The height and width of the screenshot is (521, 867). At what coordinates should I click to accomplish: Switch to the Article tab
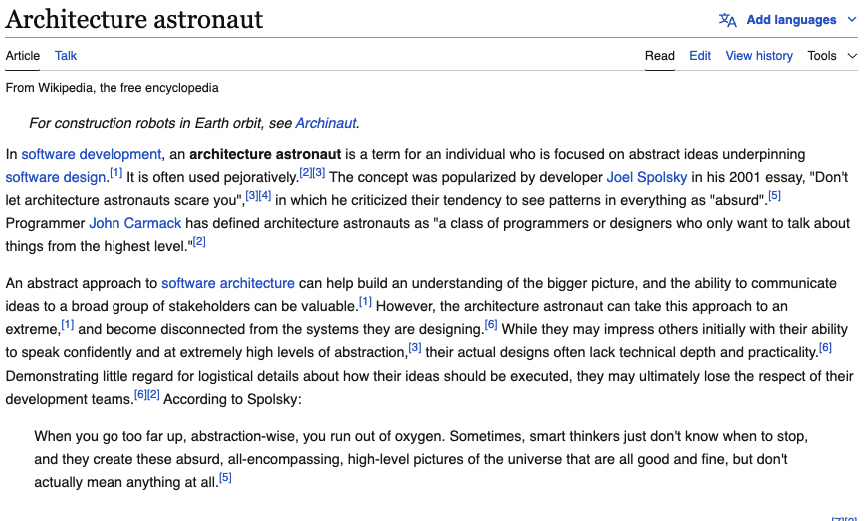pos(23,56)
